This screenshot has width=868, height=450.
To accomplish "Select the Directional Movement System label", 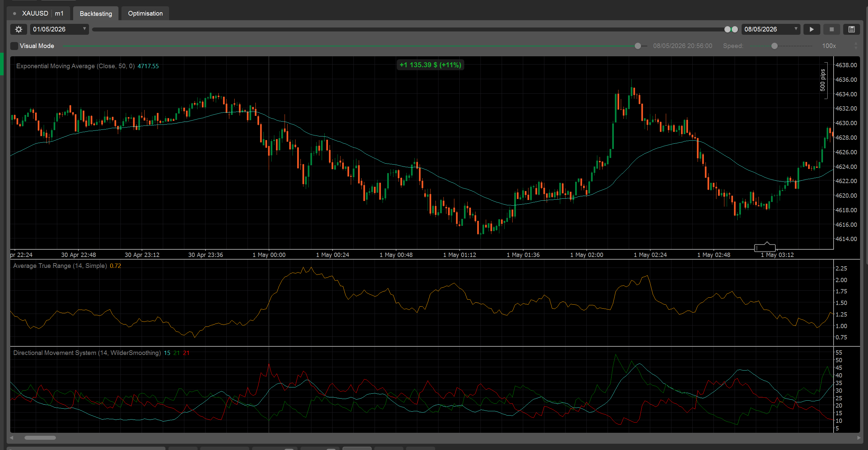I will [87, 353].
